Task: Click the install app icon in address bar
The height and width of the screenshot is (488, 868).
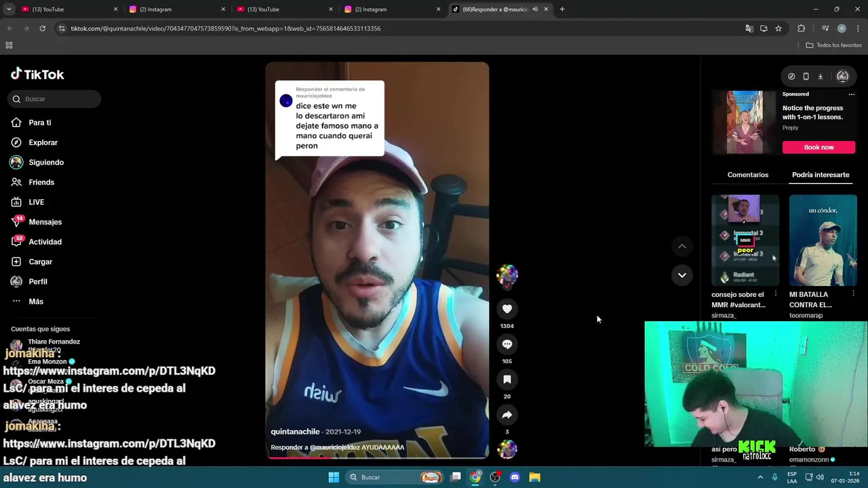Action: (764, 28)
